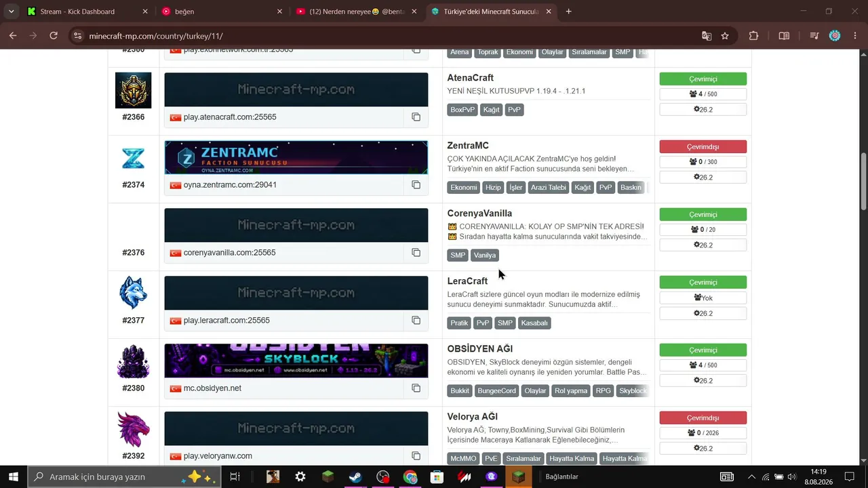Open reading mode book icon
Image resolution: width=868 pixels, height=488 pixels.
784,36
